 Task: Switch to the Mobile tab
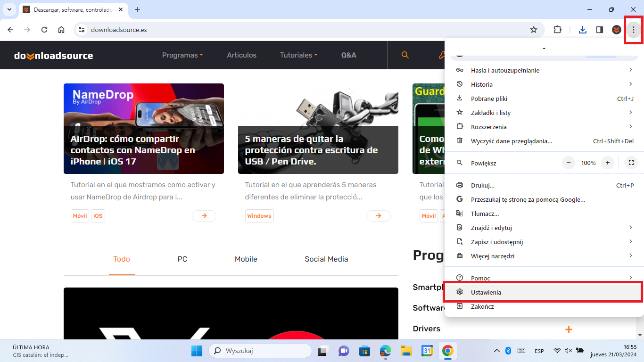point(246,259)
